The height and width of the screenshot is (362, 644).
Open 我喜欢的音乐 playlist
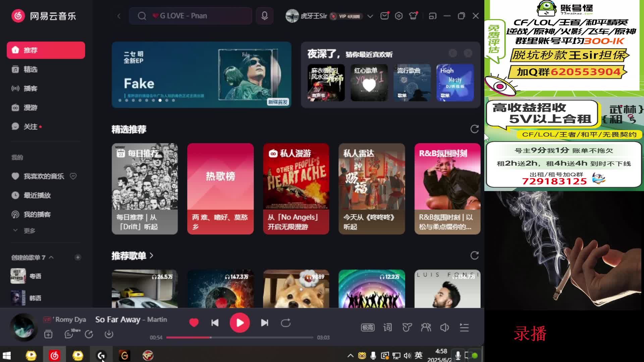tap(44, 176)
